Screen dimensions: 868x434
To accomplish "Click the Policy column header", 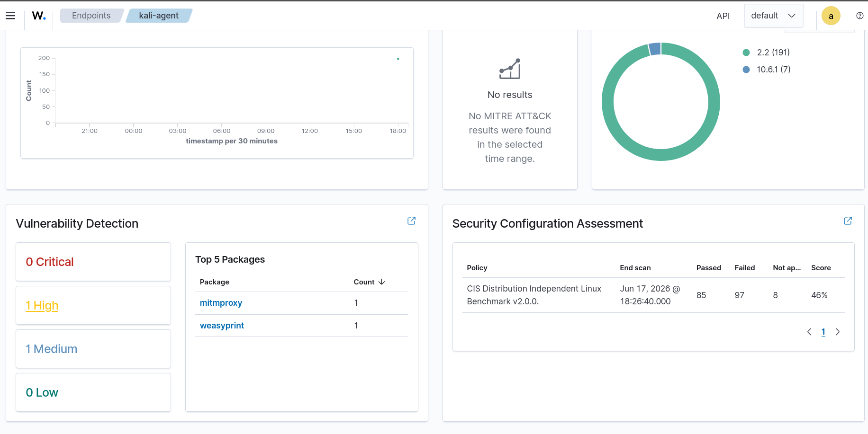I will (477, 267).
